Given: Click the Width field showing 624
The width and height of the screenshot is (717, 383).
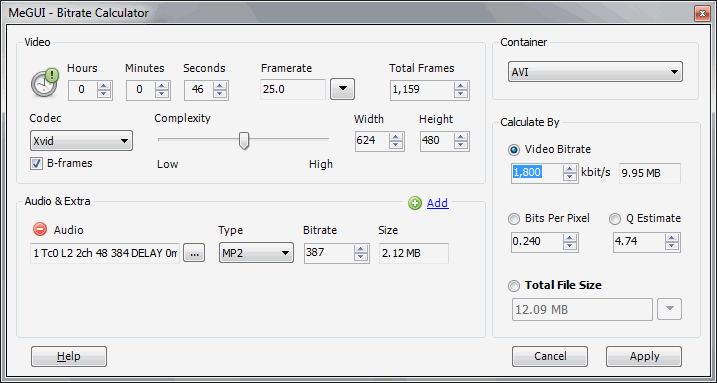Looking at the screenshot, I should click(372, 141).
